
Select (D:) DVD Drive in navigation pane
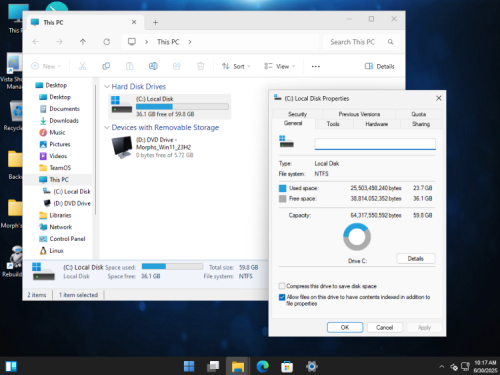pyautogui.click(x=67, y=203)
